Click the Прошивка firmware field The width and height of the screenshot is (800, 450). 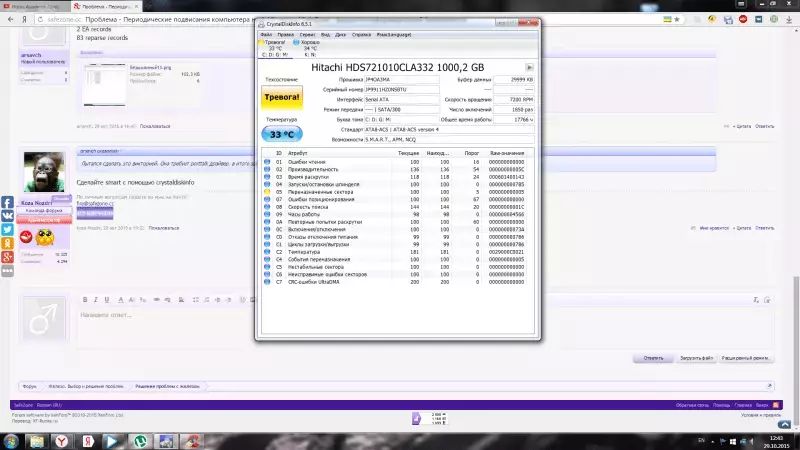[x=401, y=80]
